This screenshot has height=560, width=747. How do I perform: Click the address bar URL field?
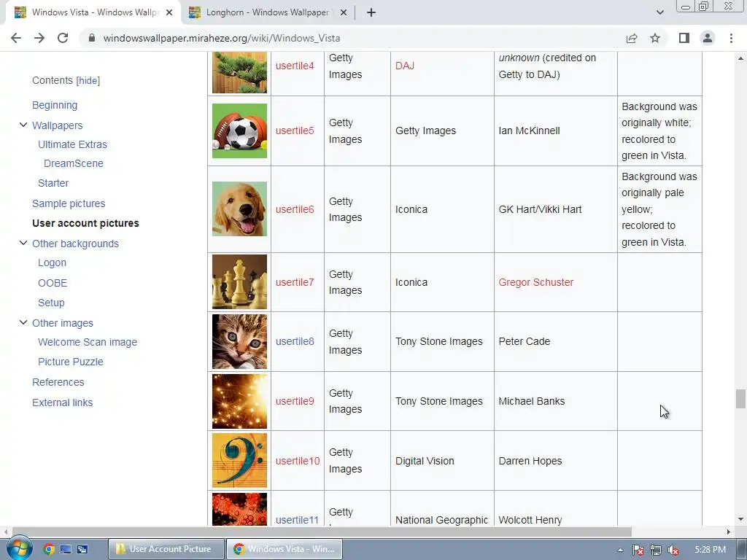click(x=352, y=38)
